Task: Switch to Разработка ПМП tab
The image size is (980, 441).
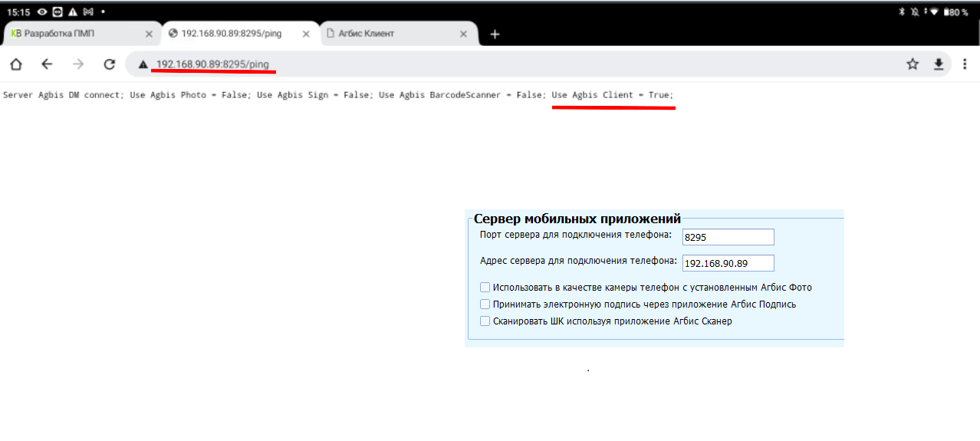Action: coord(81,34)
